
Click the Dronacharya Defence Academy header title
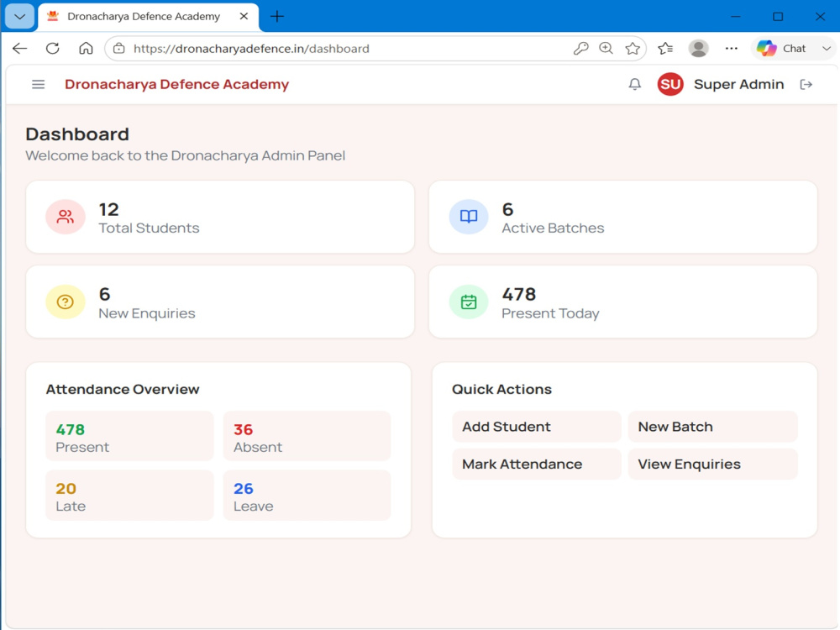(176, 85)
